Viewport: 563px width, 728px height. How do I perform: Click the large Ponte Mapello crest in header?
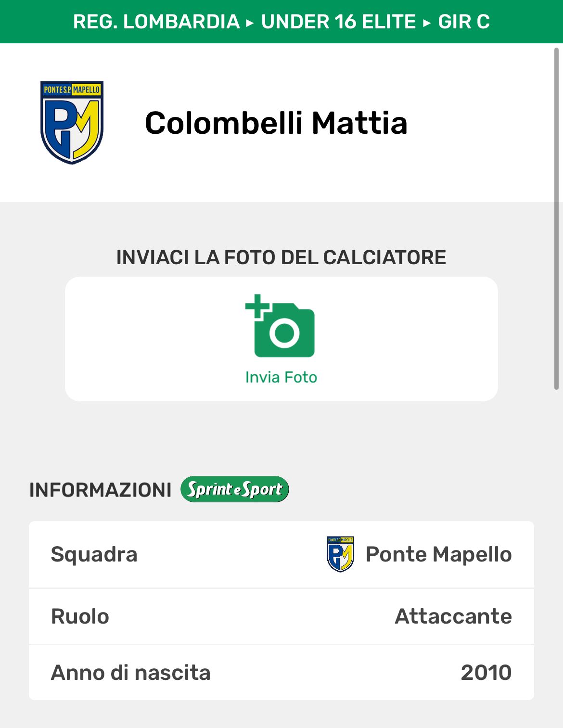coord(72,122)
